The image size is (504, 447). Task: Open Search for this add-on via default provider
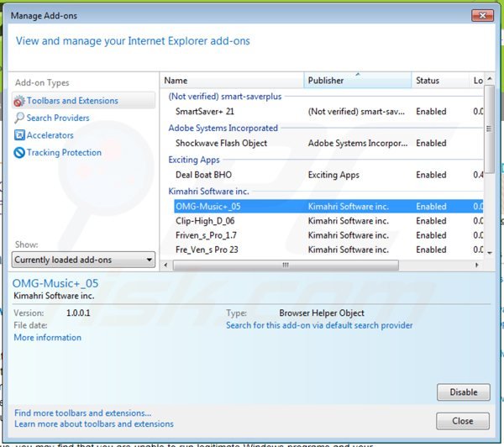click(319, 325)
